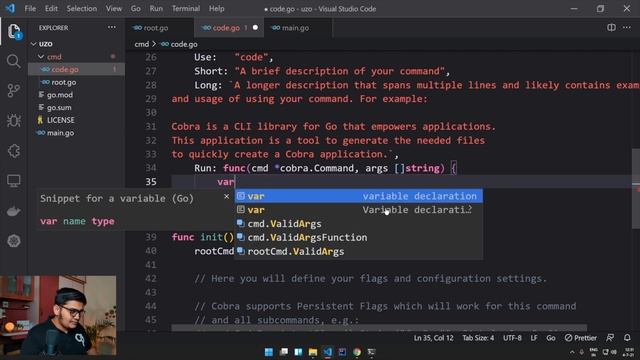Image resolution: width=640 pixels, height=360 pixels.
Task: Open the Docker view
Action: click(13, 211)
